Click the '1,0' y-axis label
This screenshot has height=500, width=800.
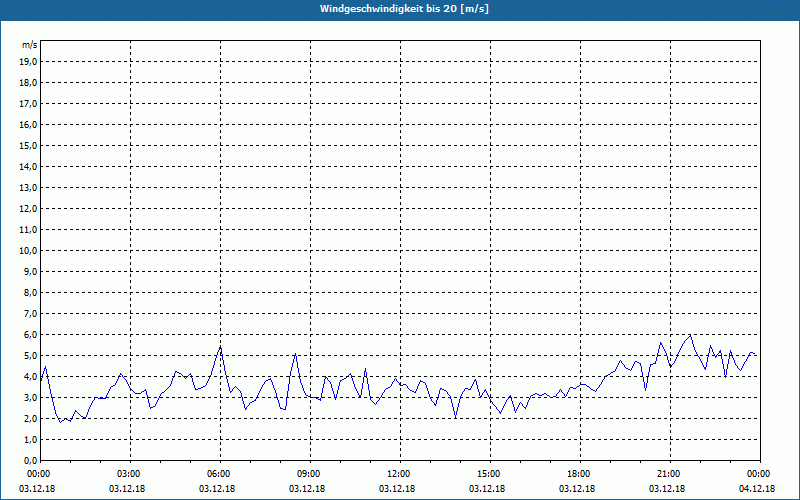pos(30,440)
